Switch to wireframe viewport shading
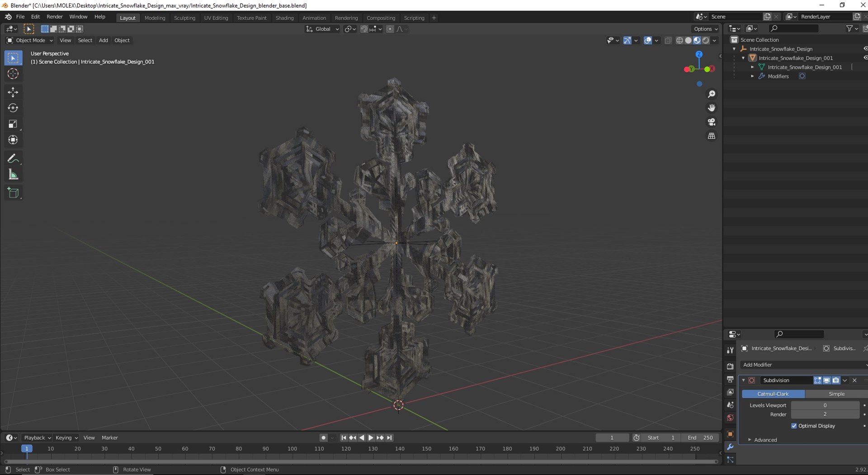 coord(679,41)
